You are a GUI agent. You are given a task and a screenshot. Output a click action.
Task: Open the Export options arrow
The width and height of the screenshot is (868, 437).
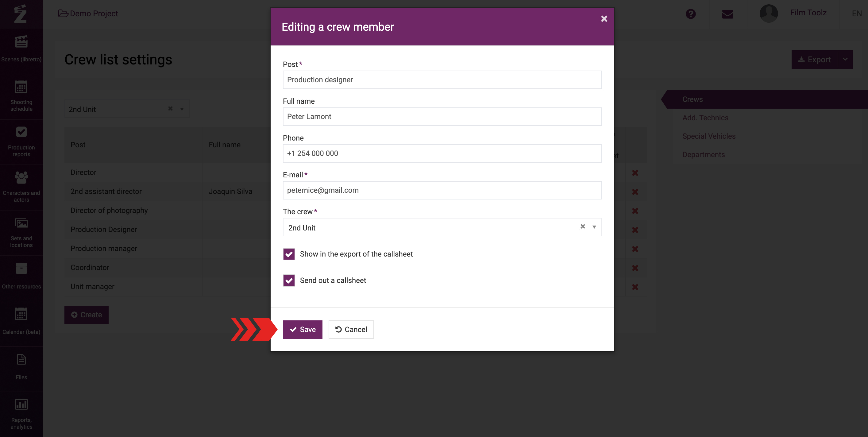point(845,60)
